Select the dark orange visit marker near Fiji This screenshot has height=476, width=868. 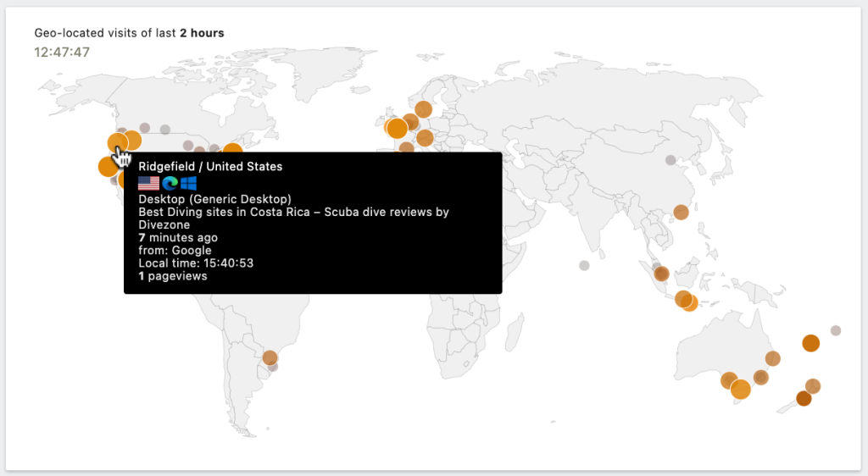(x=811, y=343)
